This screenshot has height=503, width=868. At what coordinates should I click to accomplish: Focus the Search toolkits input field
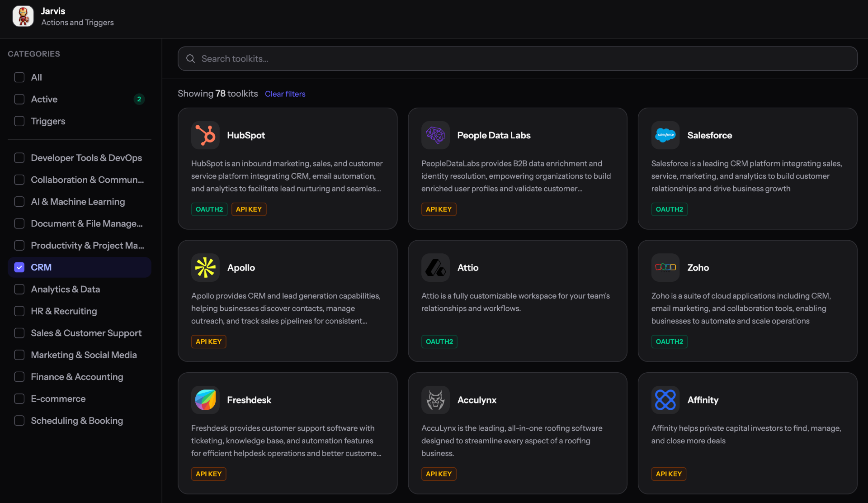(518, 59)
